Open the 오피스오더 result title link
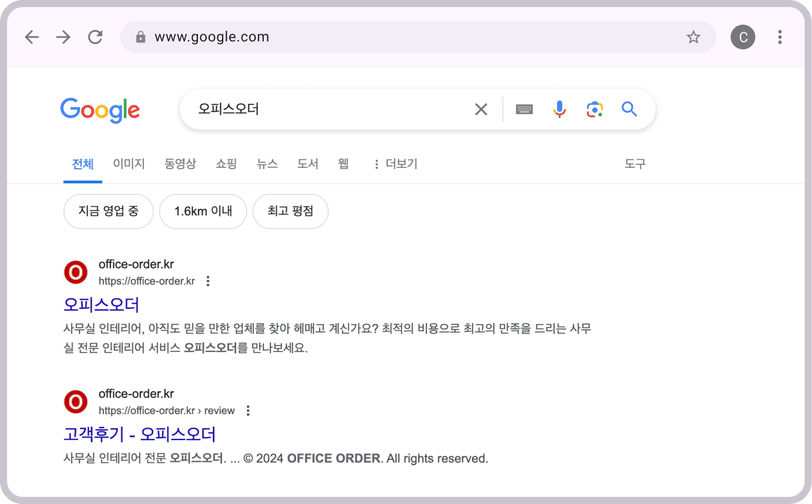This screenshot has height=504, width=812. pyautogui.click(x=101, y=305)
